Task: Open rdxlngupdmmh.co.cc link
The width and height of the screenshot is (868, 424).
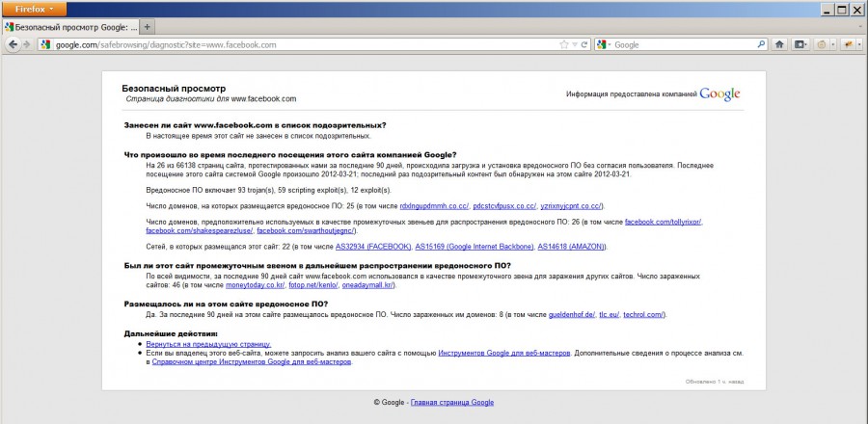Action: (x=435, y=206)
